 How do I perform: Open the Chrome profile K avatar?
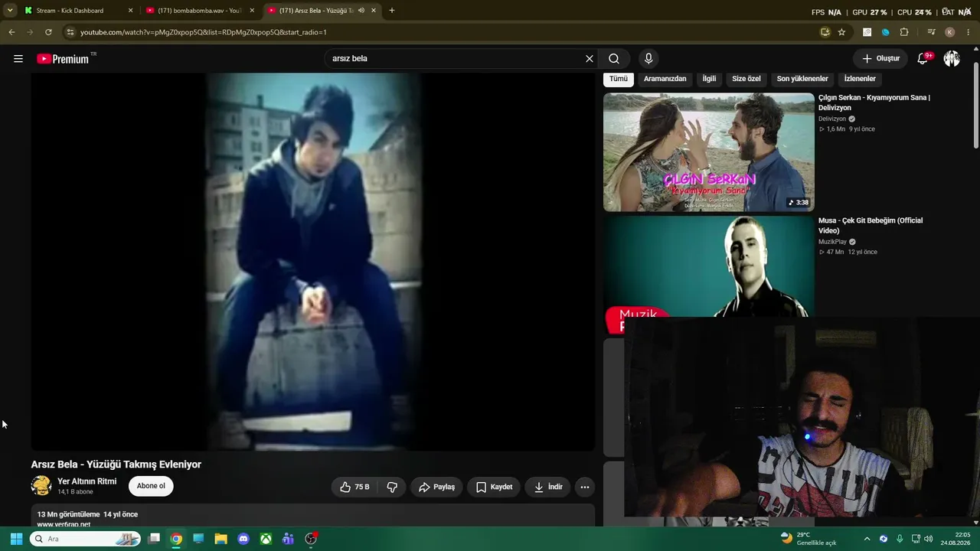[950, 32]
